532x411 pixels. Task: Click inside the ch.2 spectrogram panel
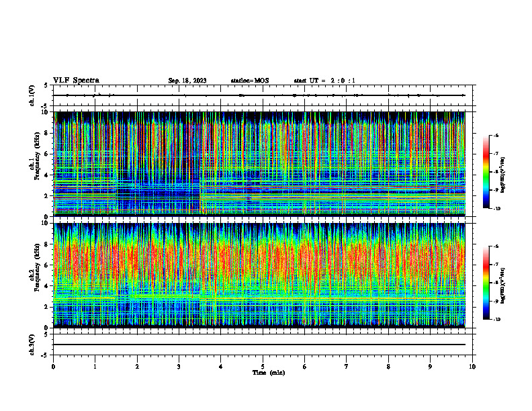pos(259,275)
